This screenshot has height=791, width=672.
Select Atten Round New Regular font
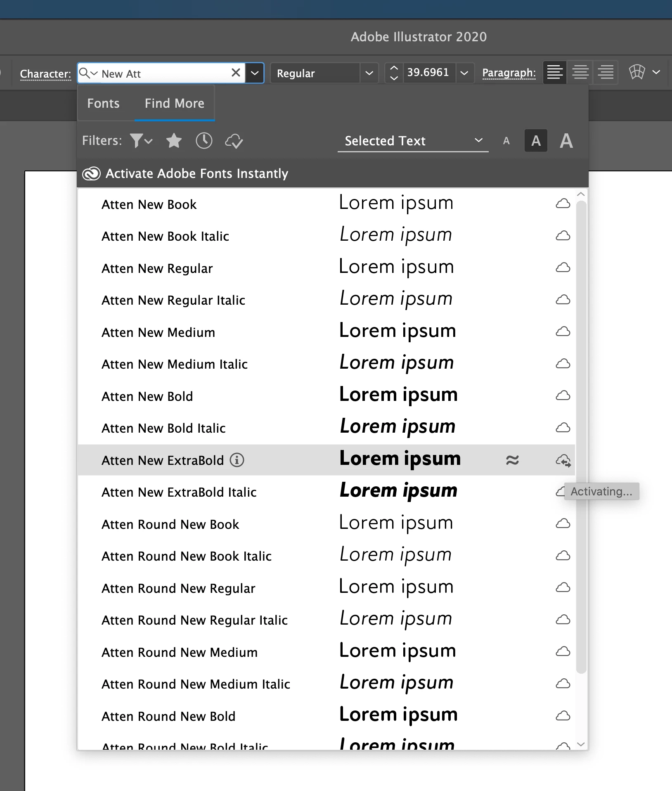(x=326, y=588)
